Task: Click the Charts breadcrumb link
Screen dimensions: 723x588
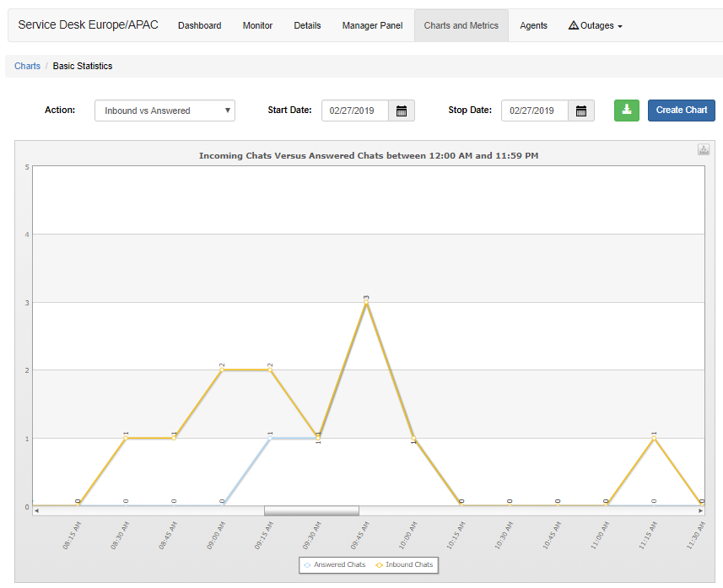Action: pos(27,66)
